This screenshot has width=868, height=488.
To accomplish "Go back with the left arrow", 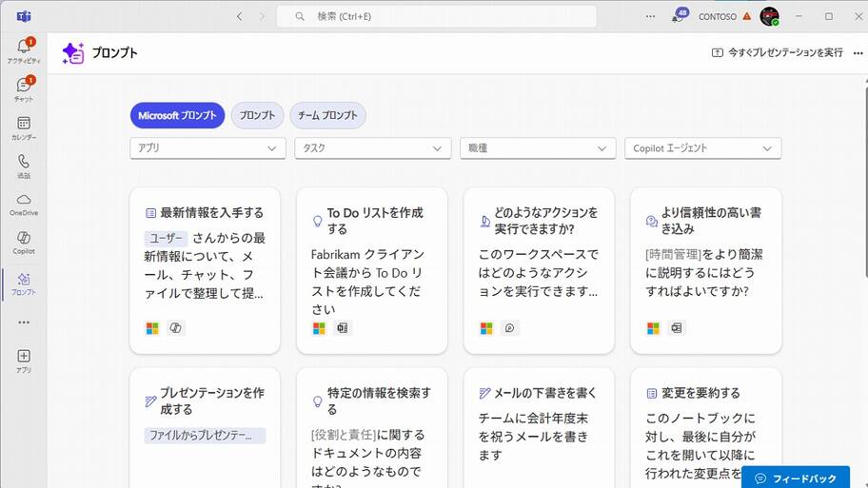I will click(x=239, y=16).
